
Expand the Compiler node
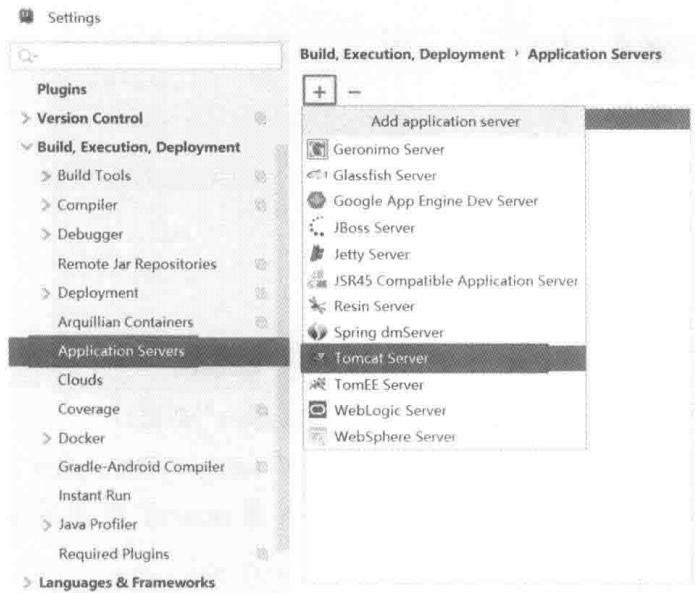coord(46,205)
